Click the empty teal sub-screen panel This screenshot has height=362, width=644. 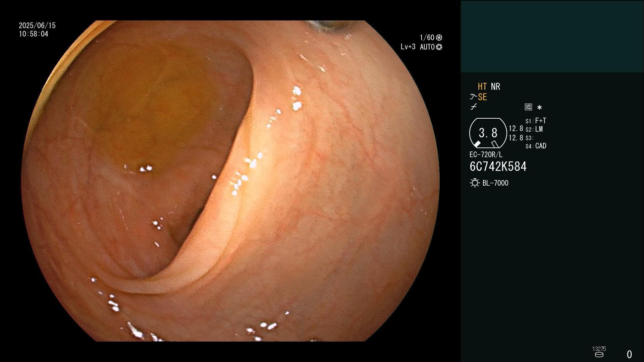[x=552, y=36]
